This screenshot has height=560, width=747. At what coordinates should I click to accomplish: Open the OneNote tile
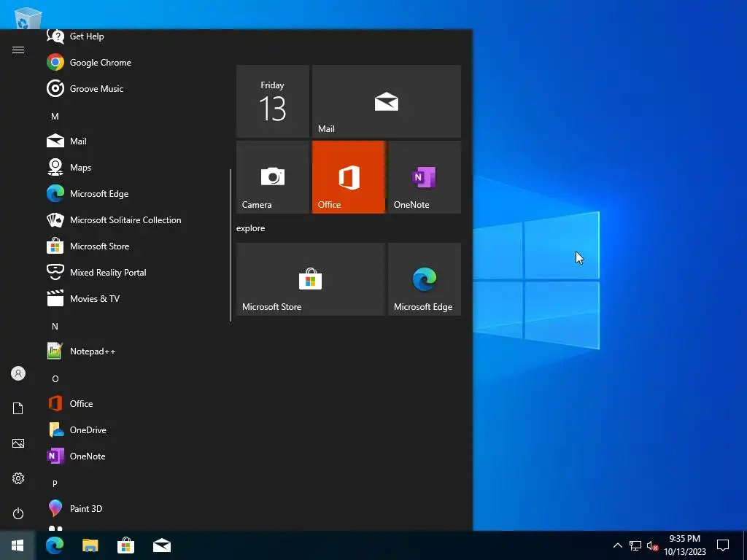click(425, 177)
